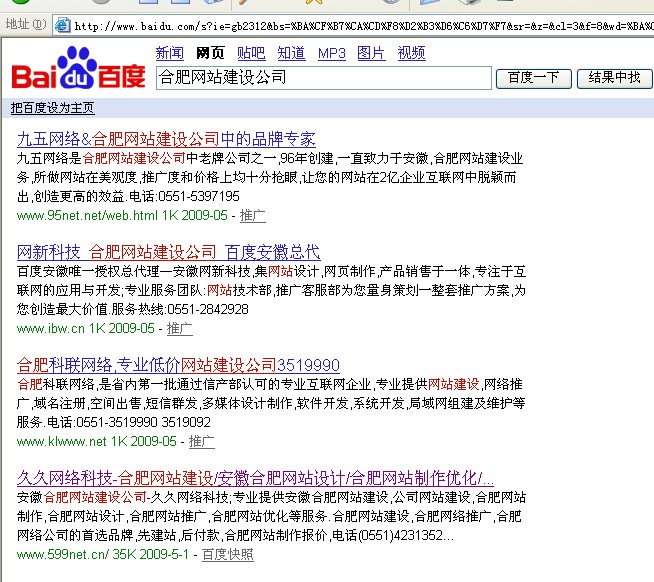Open result 合肥科联网络,专业低价网站建设公司3519990

pos(178,365)
